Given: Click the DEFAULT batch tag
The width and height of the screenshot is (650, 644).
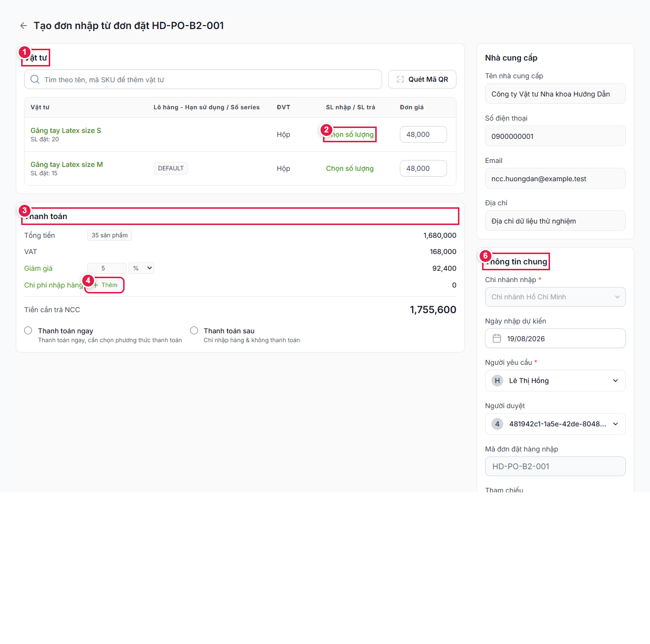Looking at the screenshot, I should pyautogui.click(x=171, y=168).
